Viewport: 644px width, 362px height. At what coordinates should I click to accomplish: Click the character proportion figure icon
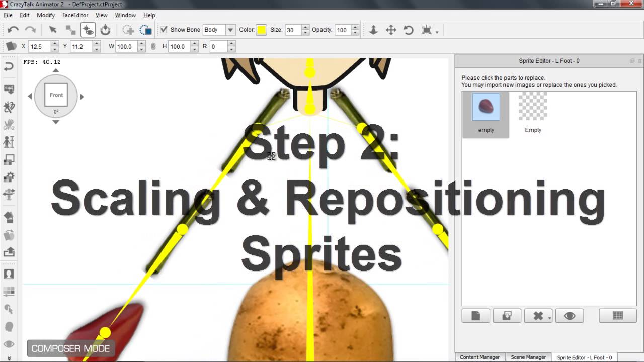click(x=9, y=142)
